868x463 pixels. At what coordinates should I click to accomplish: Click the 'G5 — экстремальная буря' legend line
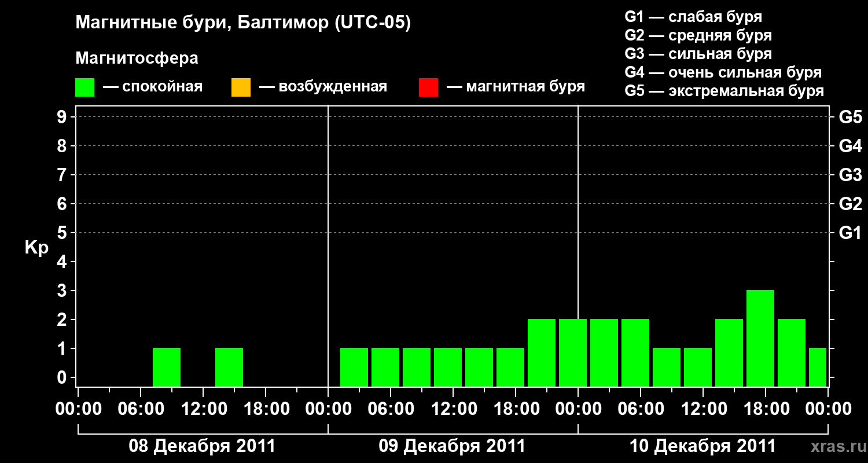pyautogui.click(x=724, y=91)
